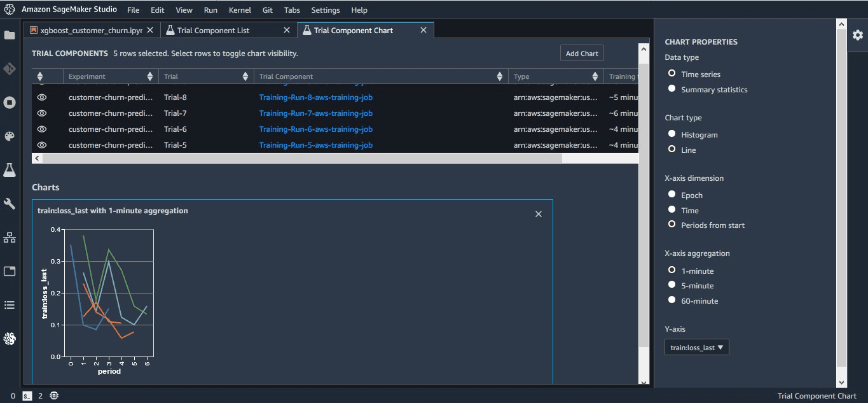The height and width of the screenshot is (403, 868).
Task: Set X-axis dimension to Periods from start
Action: [x=672, y=224]
